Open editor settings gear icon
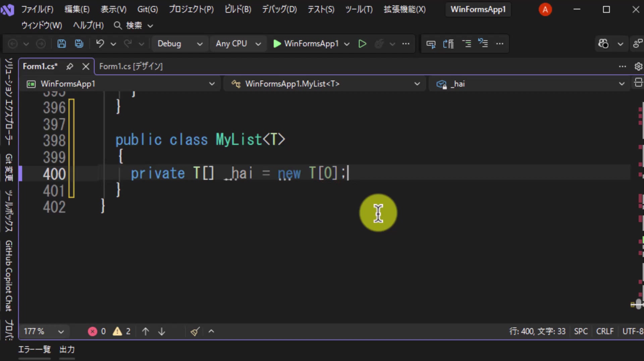The height and width of the screenshot is (361, 644). pos(638,66)
